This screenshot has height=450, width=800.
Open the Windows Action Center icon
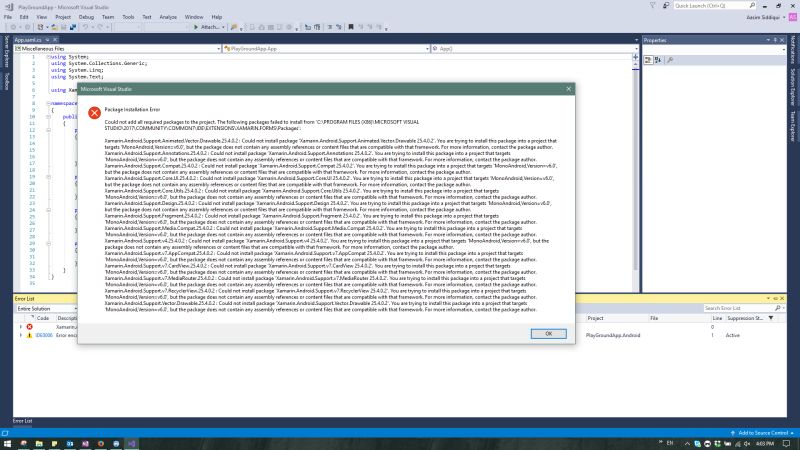click(787, 444)
